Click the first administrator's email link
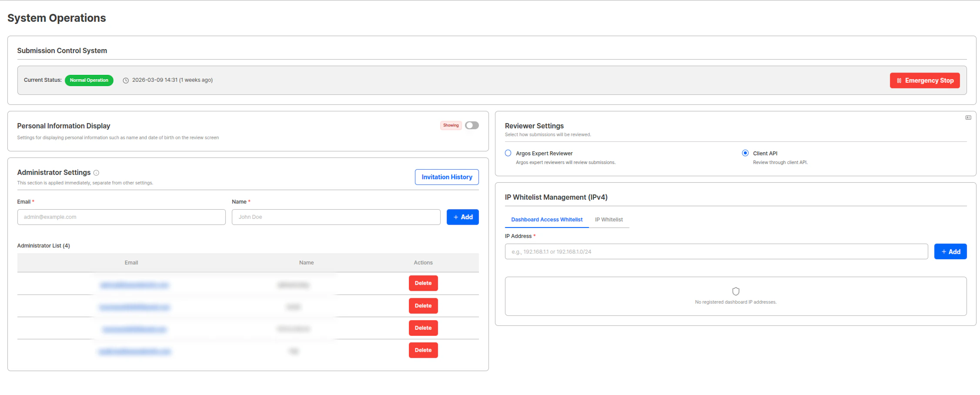 (x=134, y=285)
